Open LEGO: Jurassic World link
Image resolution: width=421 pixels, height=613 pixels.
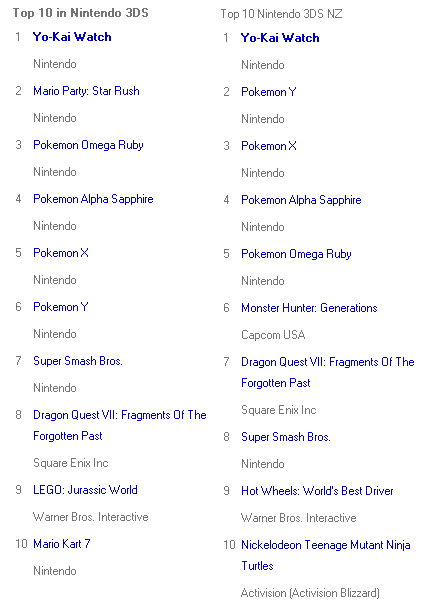tap(85, 490)
